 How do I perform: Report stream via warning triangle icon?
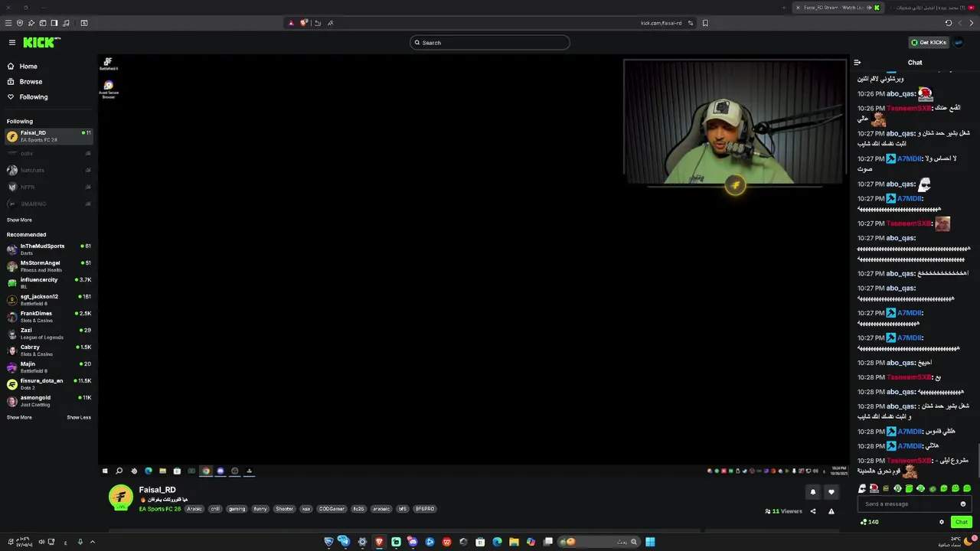coord(831,511)
